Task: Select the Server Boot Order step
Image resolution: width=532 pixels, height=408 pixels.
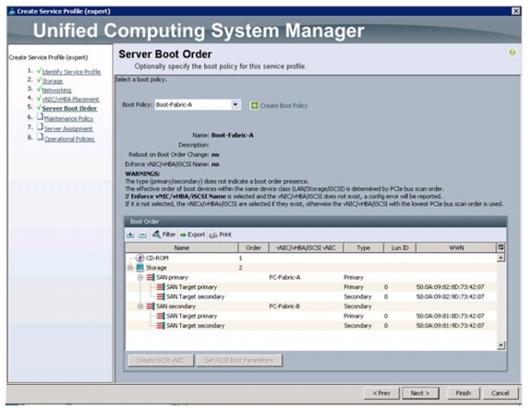Action: point(69,108)
